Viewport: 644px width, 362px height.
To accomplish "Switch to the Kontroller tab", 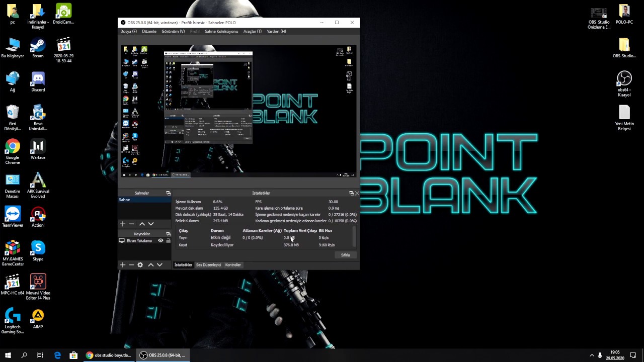I will pos(233,265).
